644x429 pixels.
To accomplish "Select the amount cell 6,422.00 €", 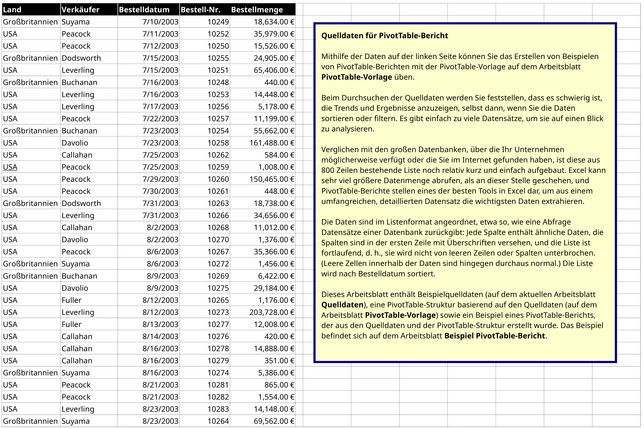I will [x=262, y=276].
